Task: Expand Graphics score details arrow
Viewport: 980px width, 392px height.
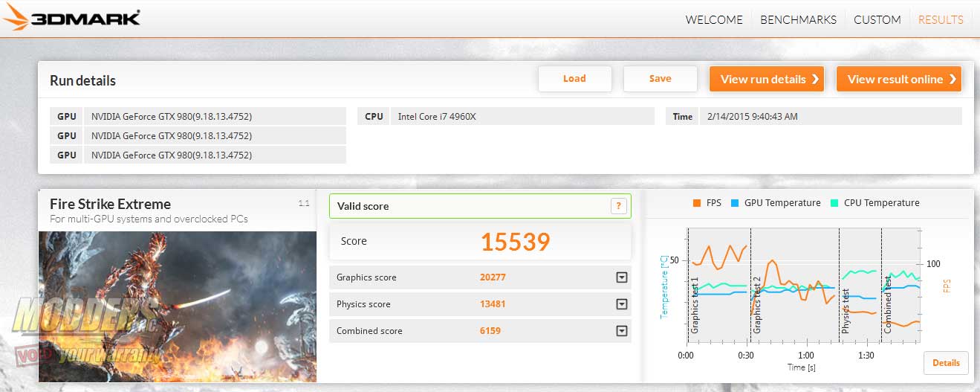Action: pyautogui.click(x=622, y=277)
